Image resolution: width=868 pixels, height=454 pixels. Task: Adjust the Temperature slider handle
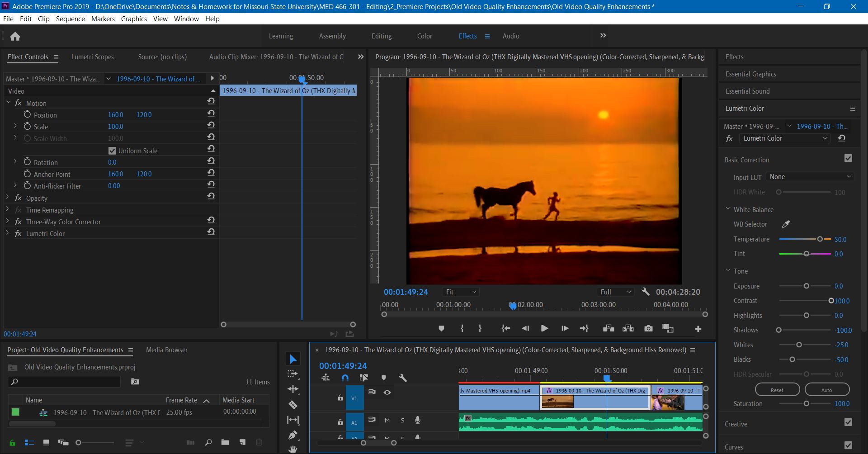[x=820, y=239]
